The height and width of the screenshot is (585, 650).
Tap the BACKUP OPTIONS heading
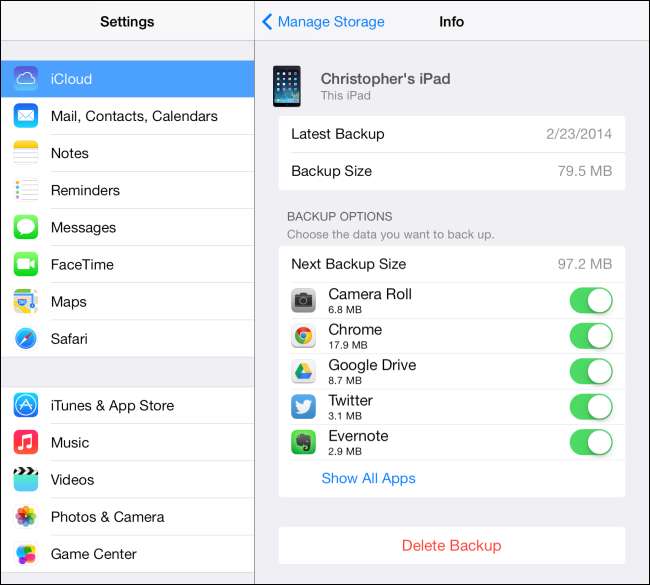(x=340, y=216)
